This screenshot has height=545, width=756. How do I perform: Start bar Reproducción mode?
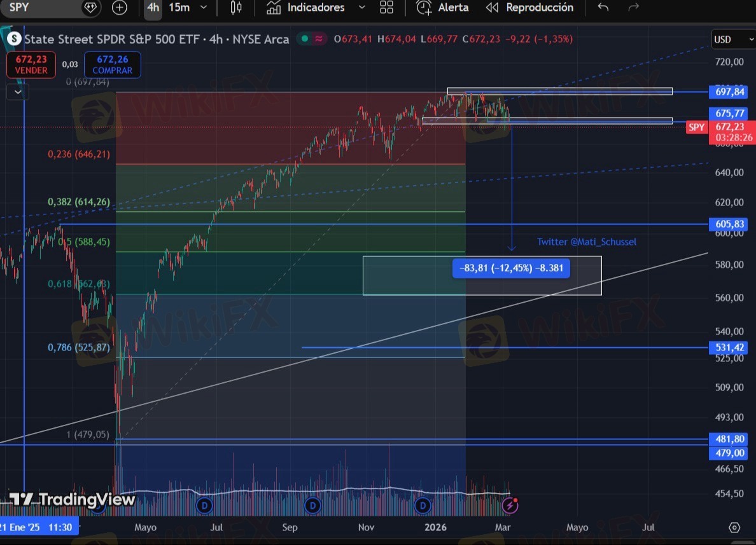point(530,7)
